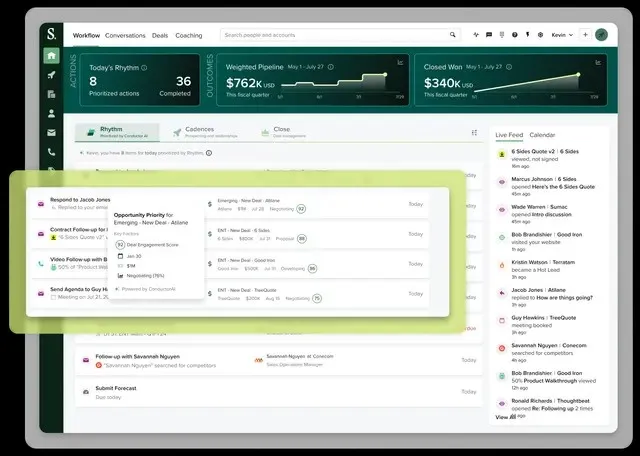Select the Rhythm tab

pyautogui.click(x=117, y=132)
